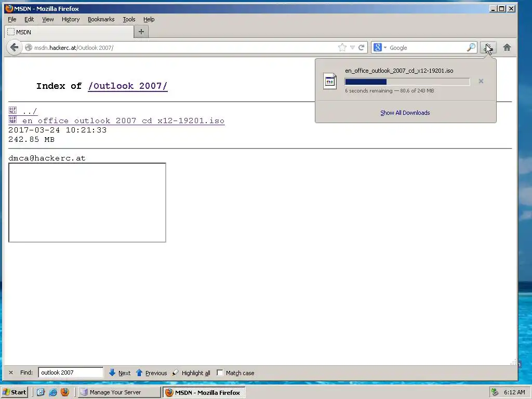Open the Bookmarks menu

tap(101, 19)
